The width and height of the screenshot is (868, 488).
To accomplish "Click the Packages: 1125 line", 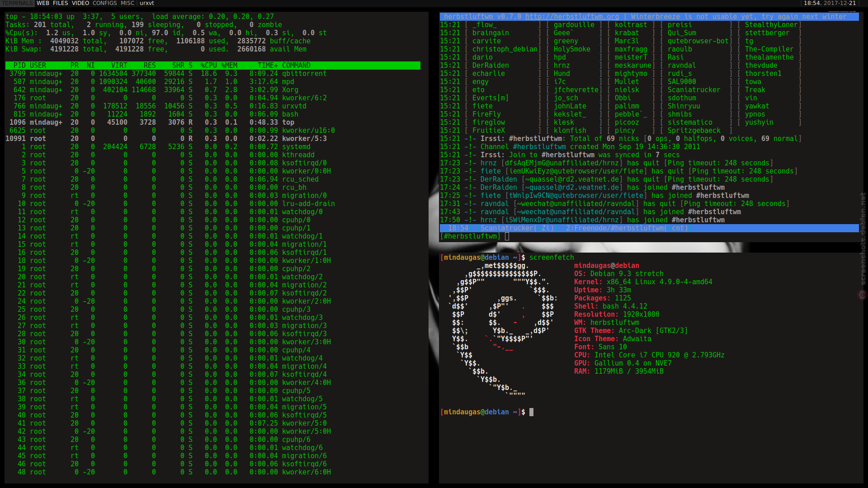I will [x=603, y=298].
